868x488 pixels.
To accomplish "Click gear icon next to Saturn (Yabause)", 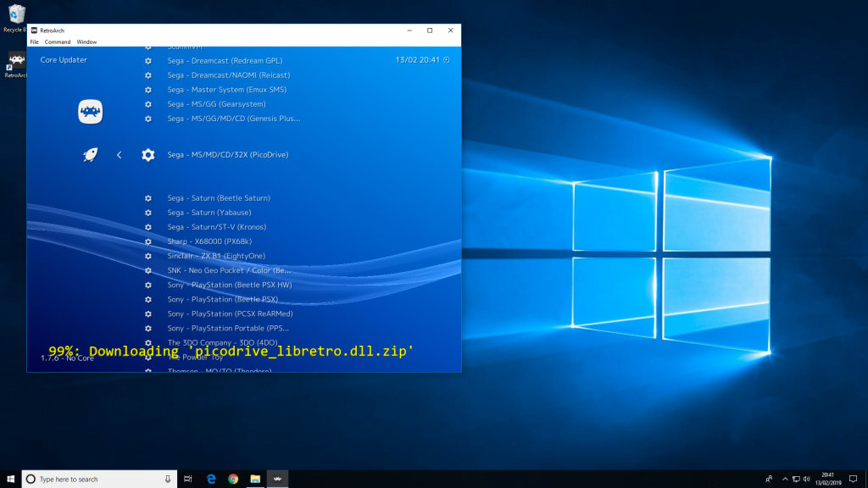I will 147,213.
